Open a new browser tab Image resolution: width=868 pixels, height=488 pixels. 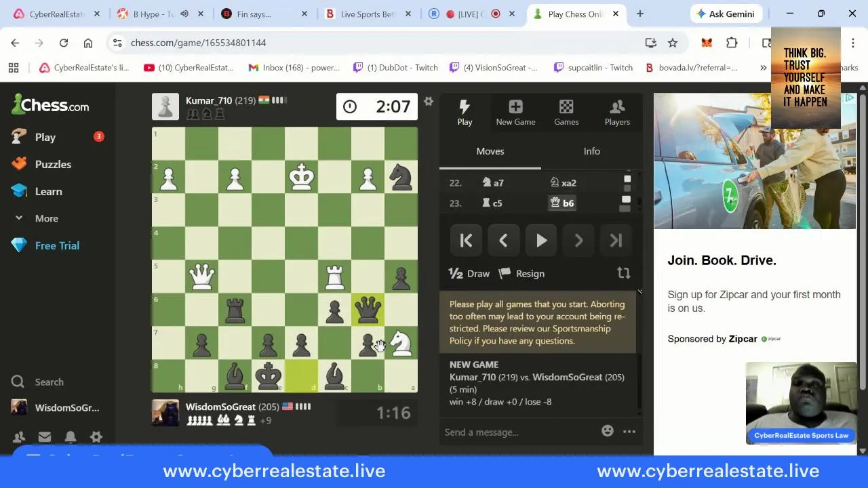639,14
